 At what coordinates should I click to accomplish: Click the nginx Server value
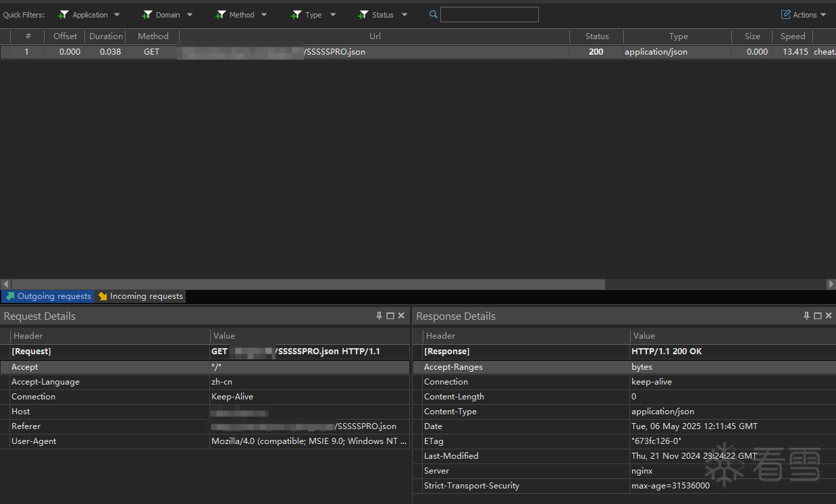tap(642, 471)
